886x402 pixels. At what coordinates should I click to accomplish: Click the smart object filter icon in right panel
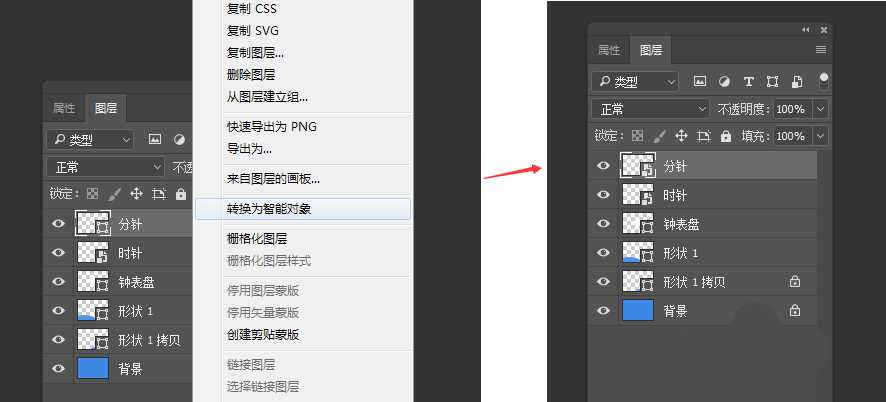pyautogui.click(x=796, y=81)
